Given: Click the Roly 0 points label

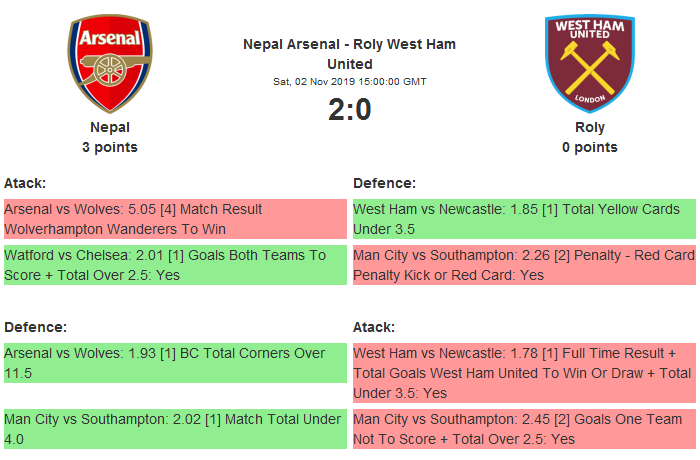Looking at the screenshot, I should coord(589,147).
